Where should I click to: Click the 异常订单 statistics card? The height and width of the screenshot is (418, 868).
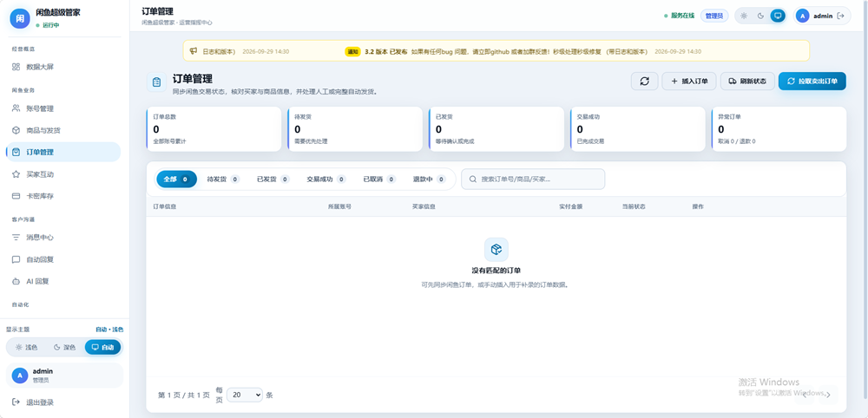coord(779,129)
